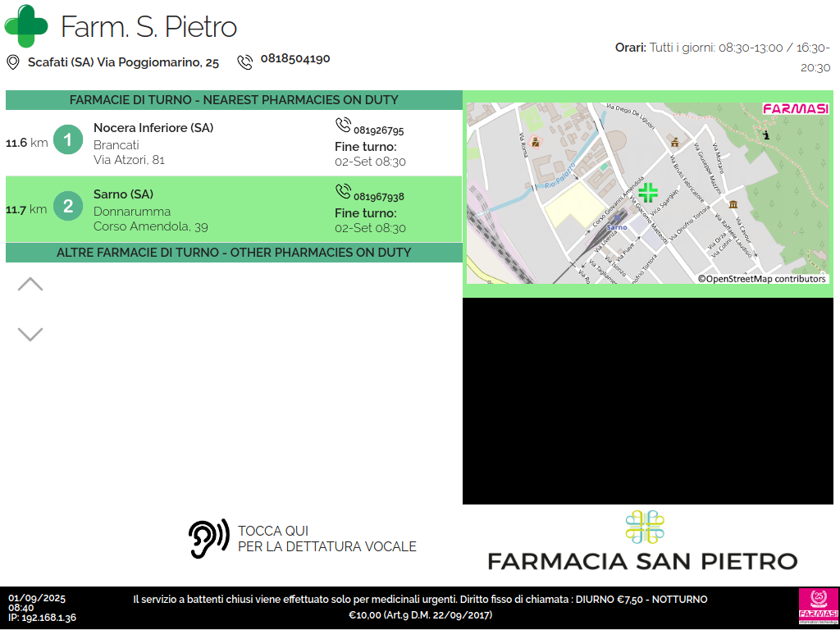The image size is (840, 630).
Task: Select the number 1 circle badge
Action: tap(68, 140)
